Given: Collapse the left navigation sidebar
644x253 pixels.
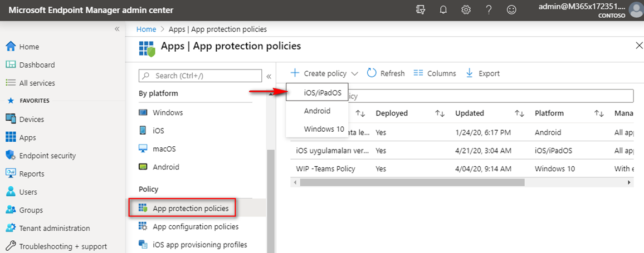Looking at the screenshot, I should [116, 29].
